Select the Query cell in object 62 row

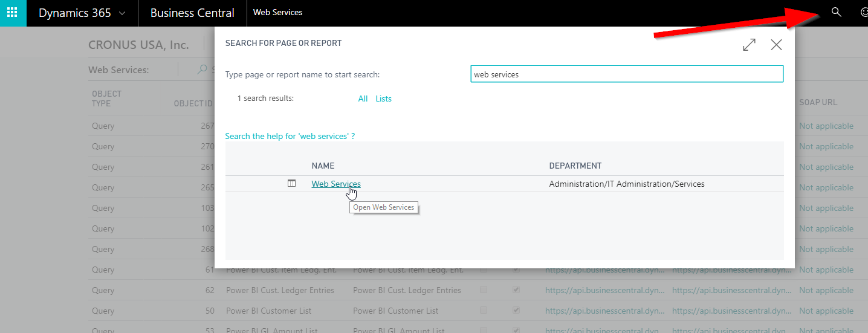click(x=103, y=290)
